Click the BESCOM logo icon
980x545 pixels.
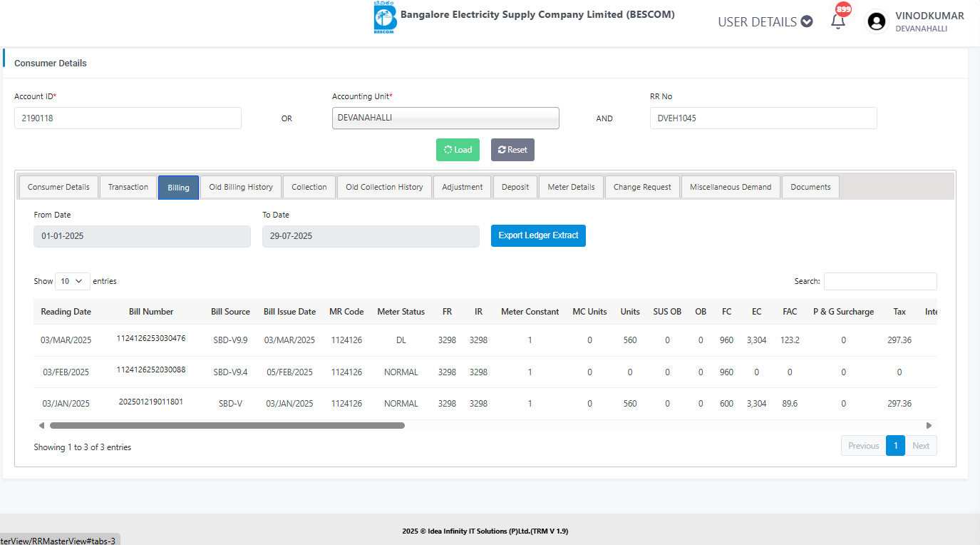[x=385, y=17]
